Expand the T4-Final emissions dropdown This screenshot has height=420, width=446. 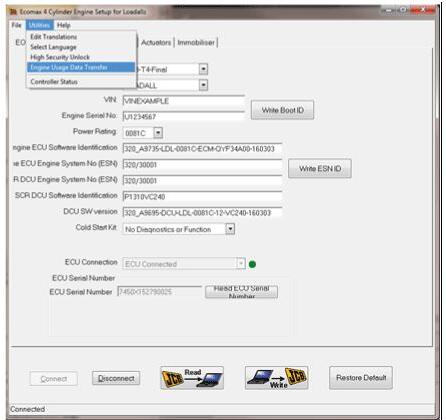coord(203,69)
